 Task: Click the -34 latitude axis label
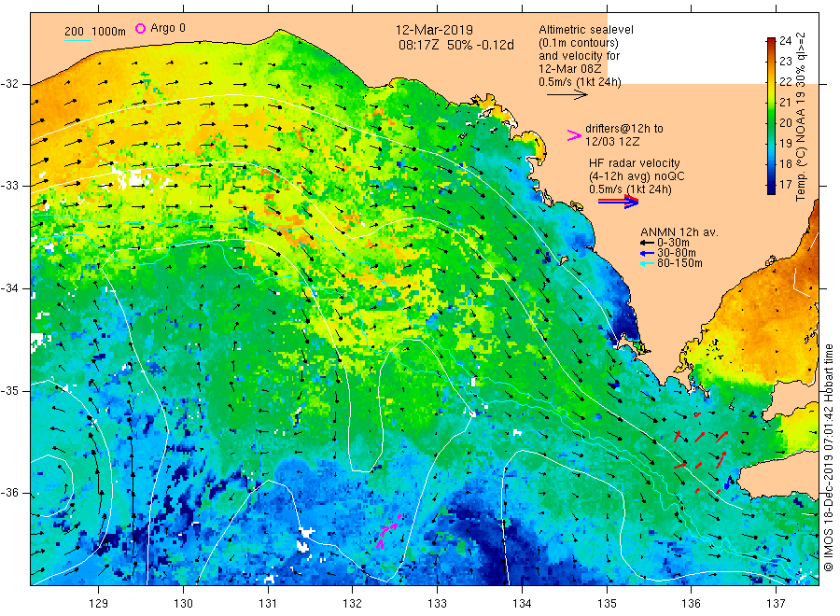point(10,288)
